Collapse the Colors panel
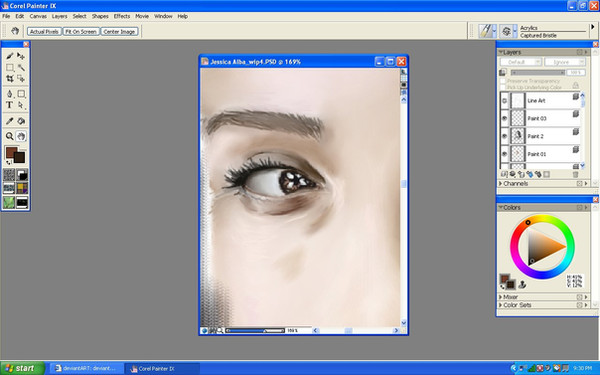 click(501, 207)
